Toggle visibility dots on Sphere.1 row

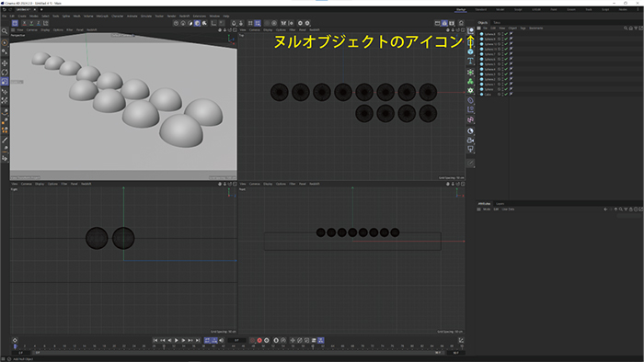tap(502, 85)
